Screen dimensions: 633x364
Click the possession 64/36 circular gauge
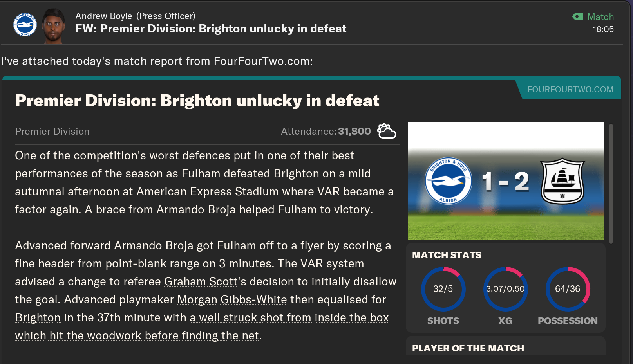568,289
